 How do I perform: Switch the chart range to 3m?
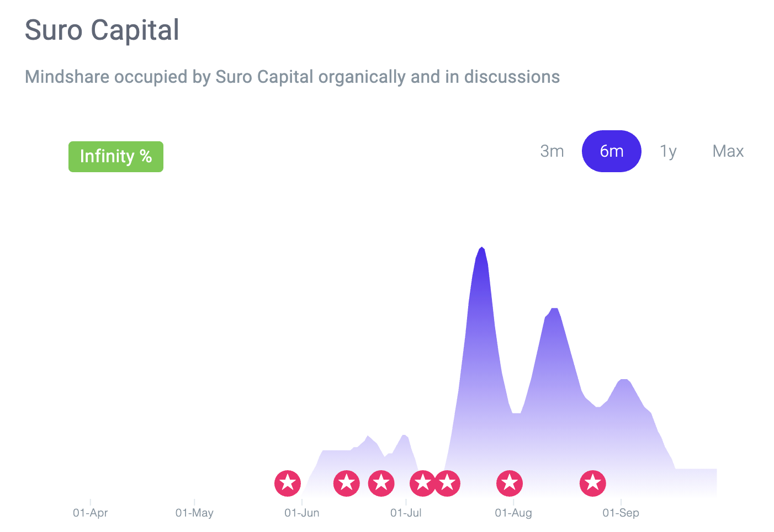[552, 151]
